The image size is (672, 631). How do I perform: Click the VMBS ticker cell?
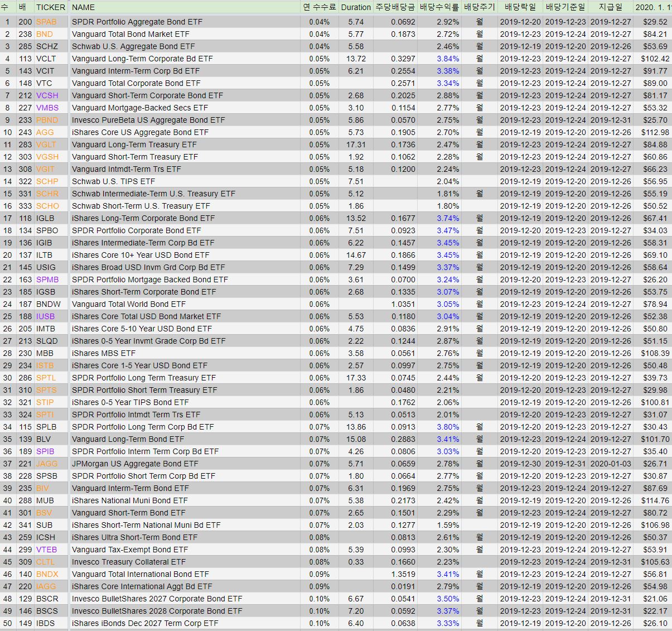click(x=47, y=108)
